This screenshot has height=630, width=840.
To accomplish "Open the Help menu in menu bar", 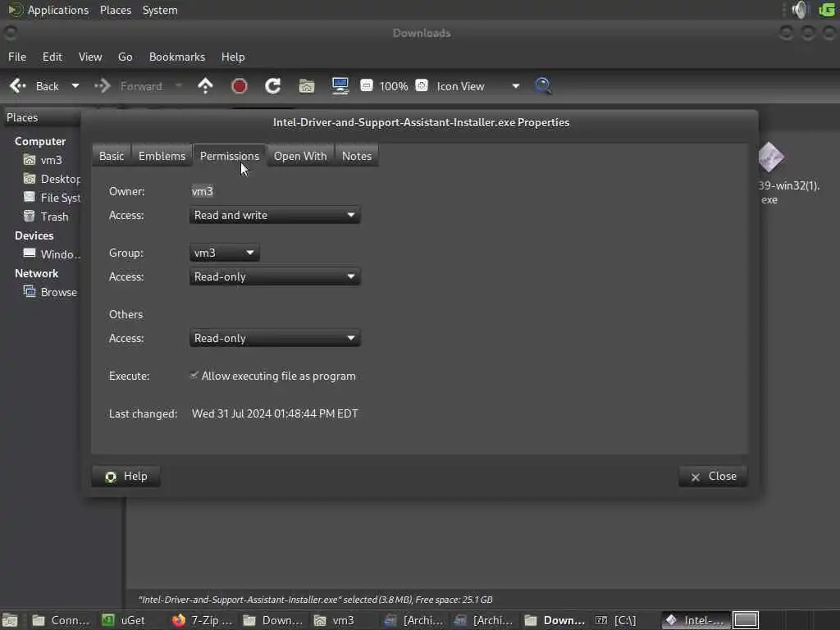I will tap(233, 57).
